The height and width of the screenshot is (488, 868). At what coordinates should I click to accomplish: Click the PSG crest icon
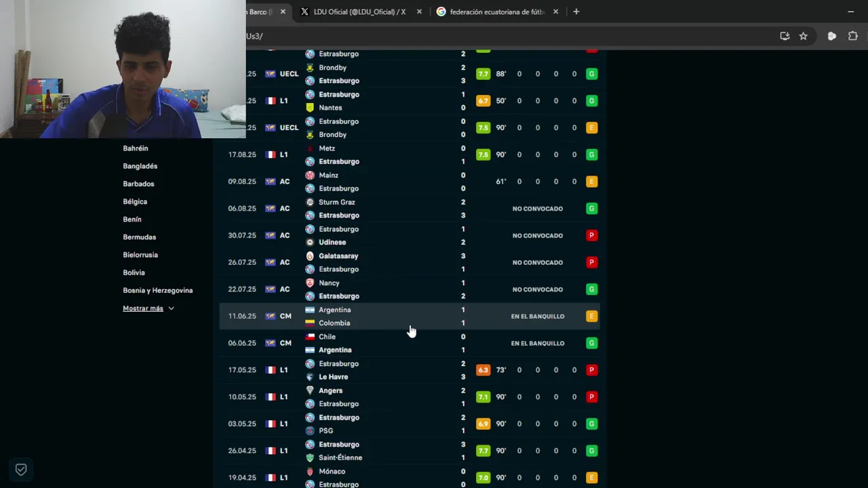pos(310,430)
